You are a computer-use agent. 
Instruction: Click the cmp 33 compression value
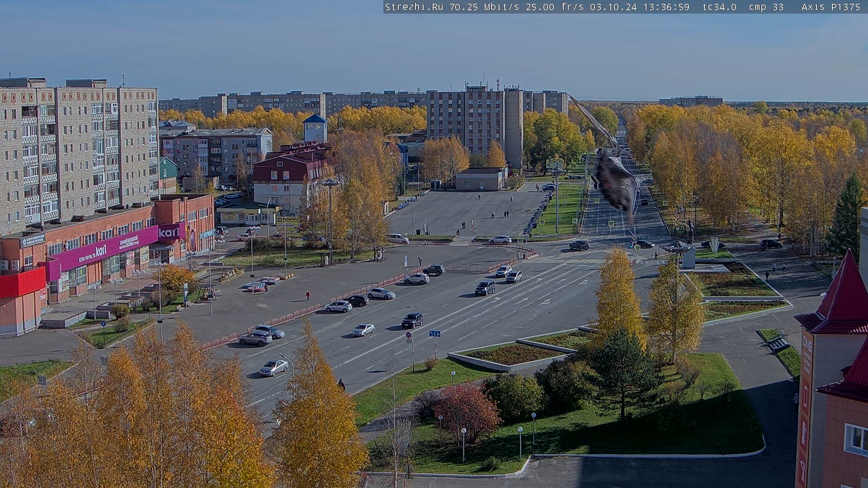(x=766, y=7)
